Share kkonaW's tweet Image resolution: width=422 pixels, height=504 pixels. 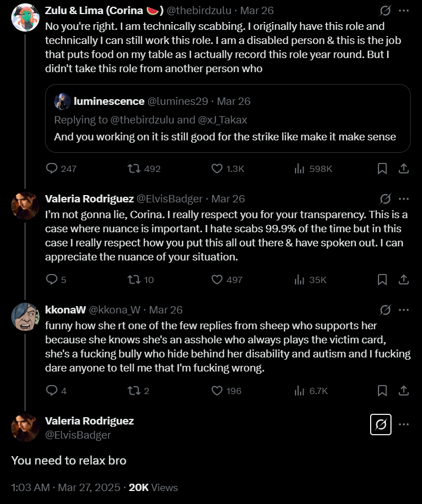tap(404, 391)
